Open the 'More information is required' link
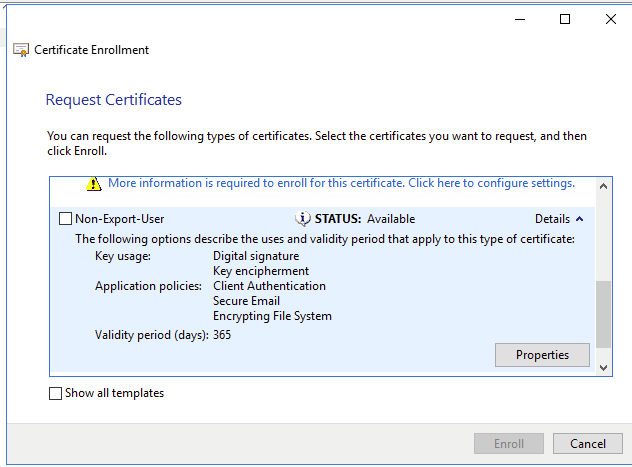This screenshot has width=632, height=467. 341,183
